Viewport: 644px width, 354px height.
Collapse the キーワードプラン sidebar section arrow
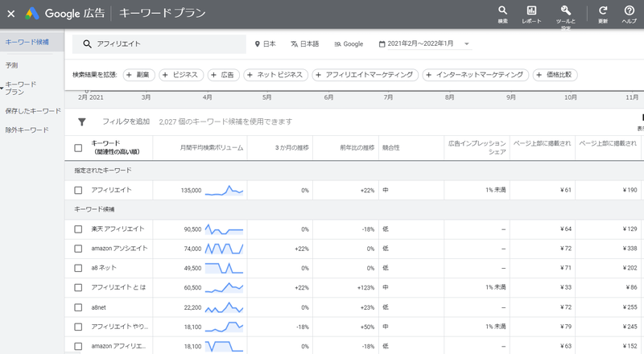[2, 88]
